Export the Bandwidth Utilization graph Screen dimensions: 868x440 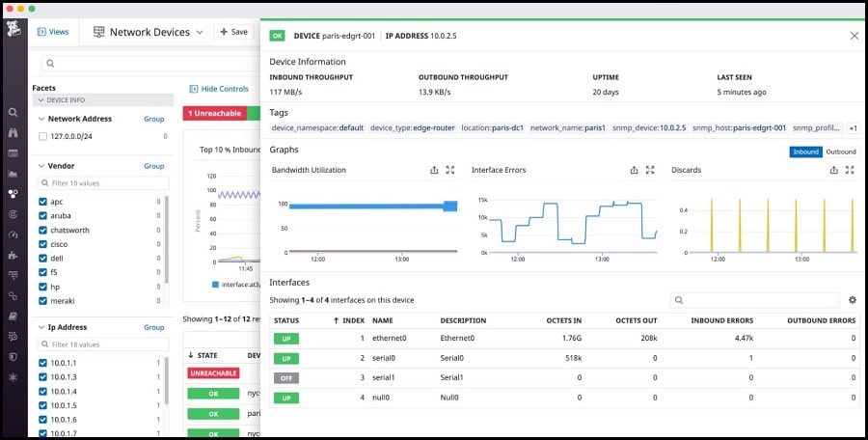pos(434,170)
